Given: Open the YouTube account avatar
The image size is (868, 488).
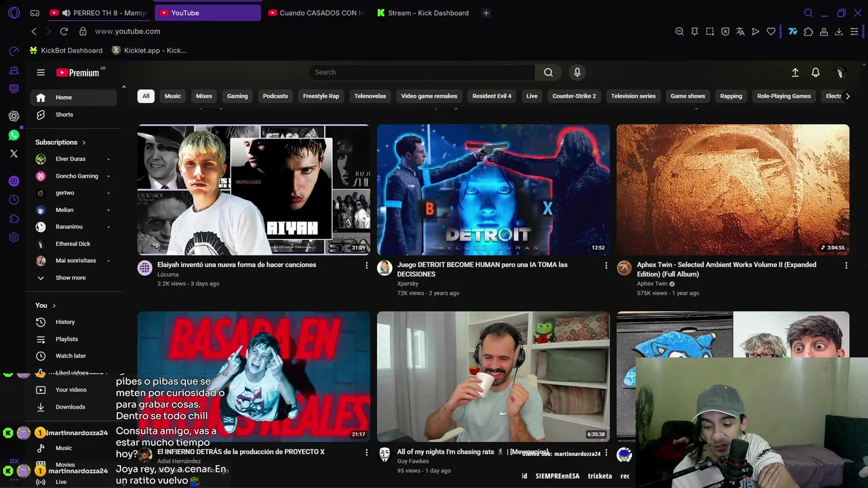Looking at the screenshot, I should point(840,73).
